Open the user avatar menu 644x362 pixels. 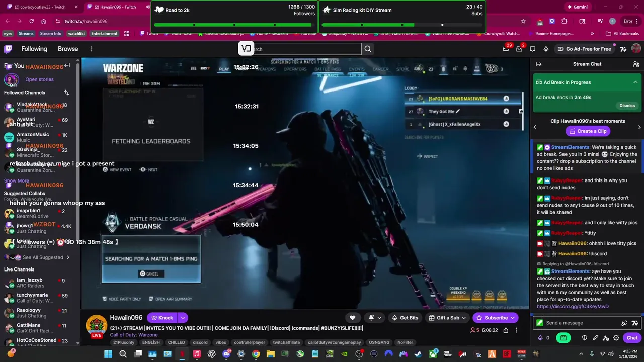click(x=636, y=49)
